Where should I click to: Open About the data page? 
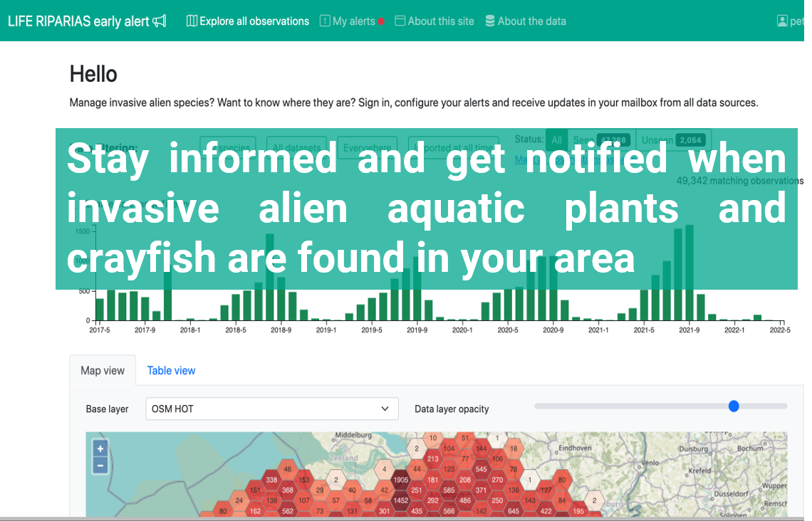point(526,21)
